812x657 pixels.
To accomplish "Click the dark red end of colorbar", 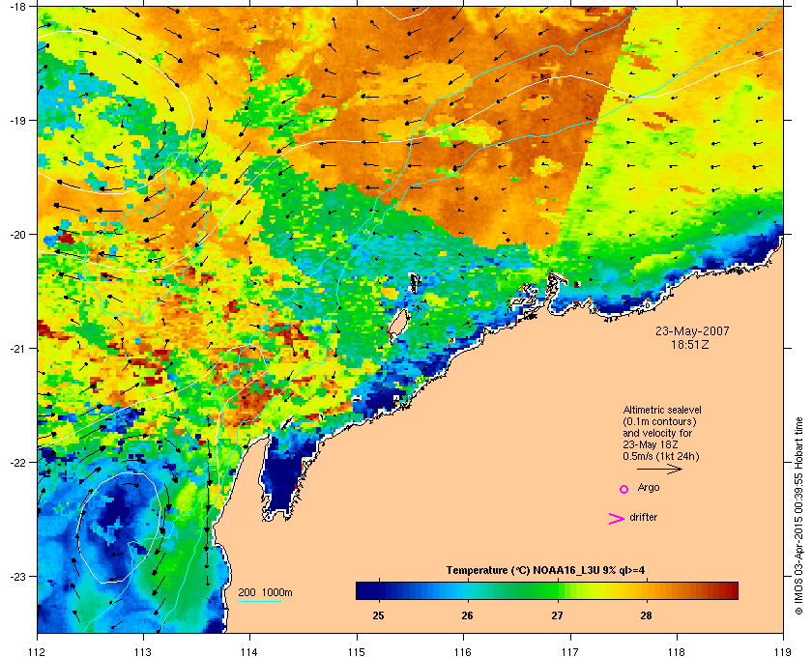I will tap(731, 590).
